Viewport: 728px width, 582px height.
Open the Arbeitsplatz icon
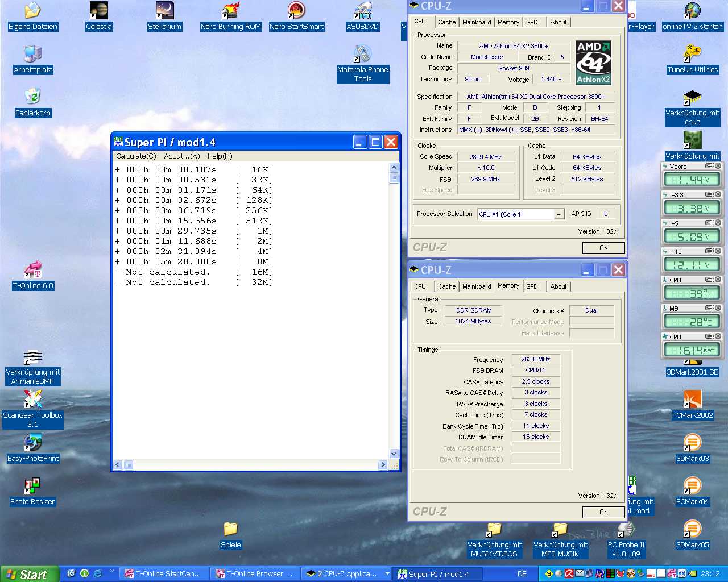point(33,59)
